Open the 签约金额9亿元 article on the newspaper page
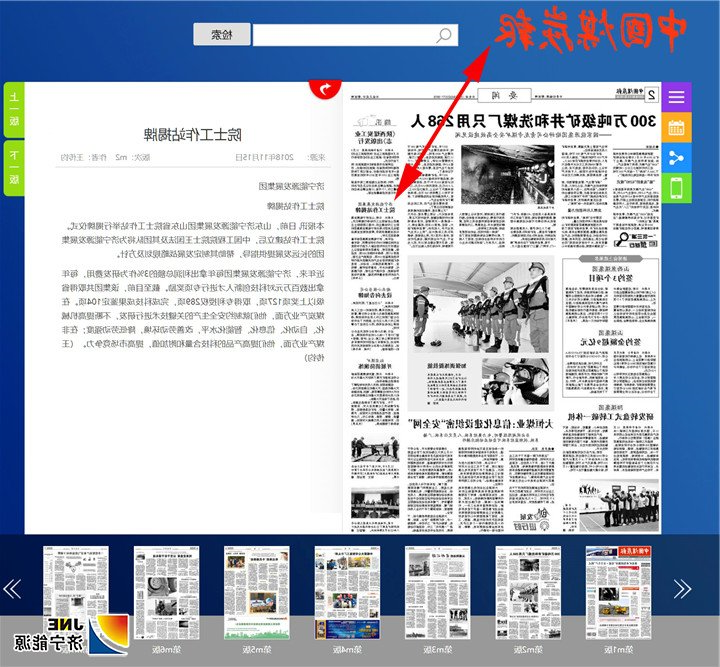This screenshot has height=667, width=720. (x=611, y=342)
